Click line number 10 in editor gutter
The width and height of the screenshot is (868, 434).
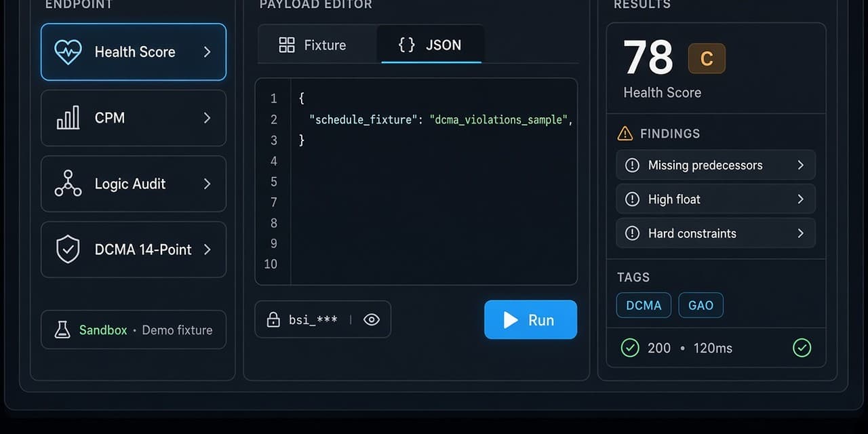pos(271,264)
